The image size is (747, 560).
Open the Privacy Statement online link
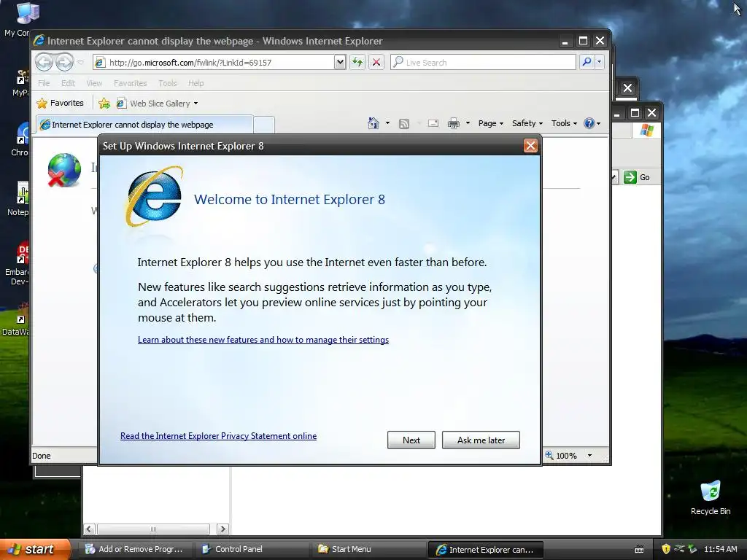(x=218, y=436)
